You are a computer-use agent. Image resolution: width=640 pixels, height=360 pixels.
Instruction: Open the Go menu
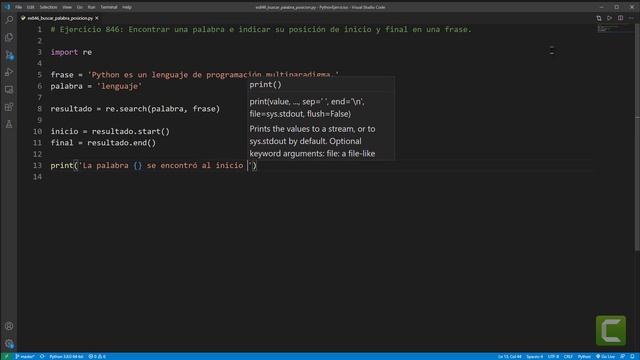click(x=80, y=7)
